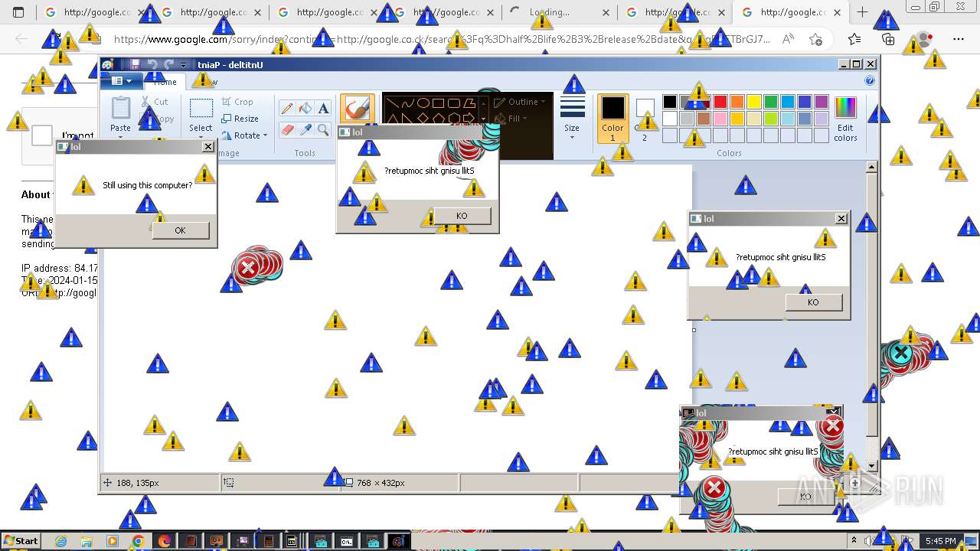Pick the red color swatch

click(x=720, y=102)
